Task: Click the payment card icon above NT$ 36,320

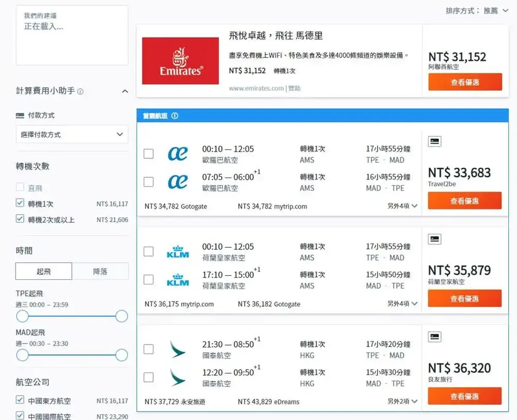Action: 435,337
